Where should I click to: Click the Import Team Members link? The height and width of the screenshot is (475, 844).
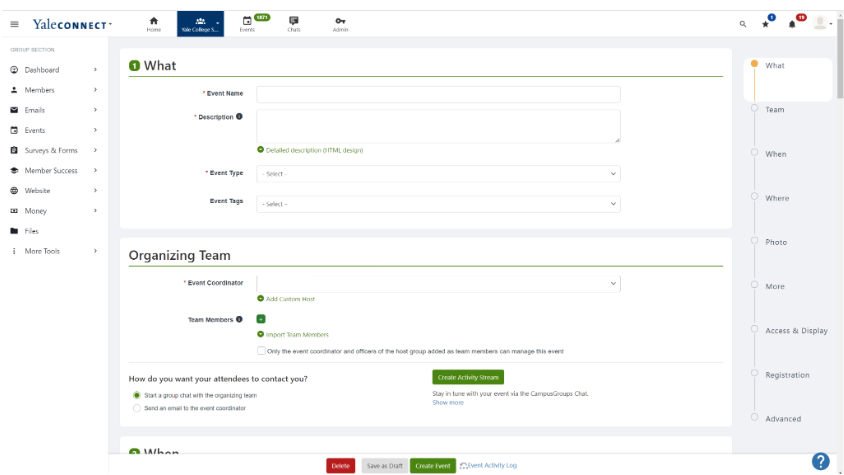click(x=297, y=334)
